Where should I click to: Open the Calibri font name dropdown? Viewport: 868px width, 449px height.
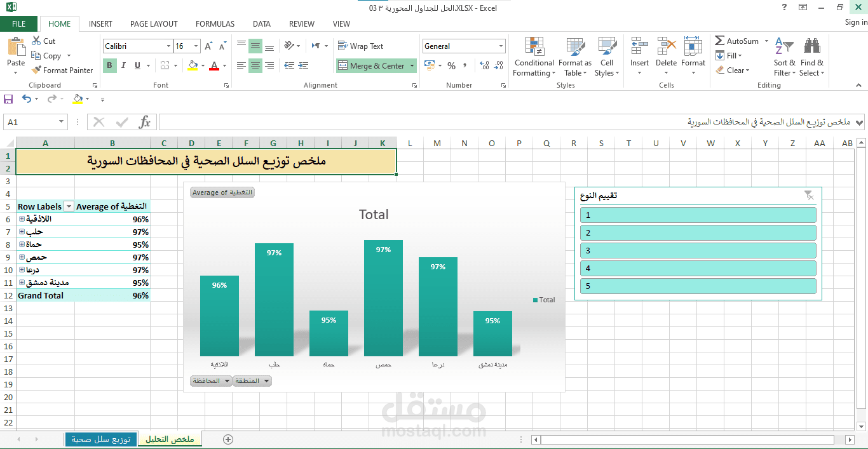point(168,46)
